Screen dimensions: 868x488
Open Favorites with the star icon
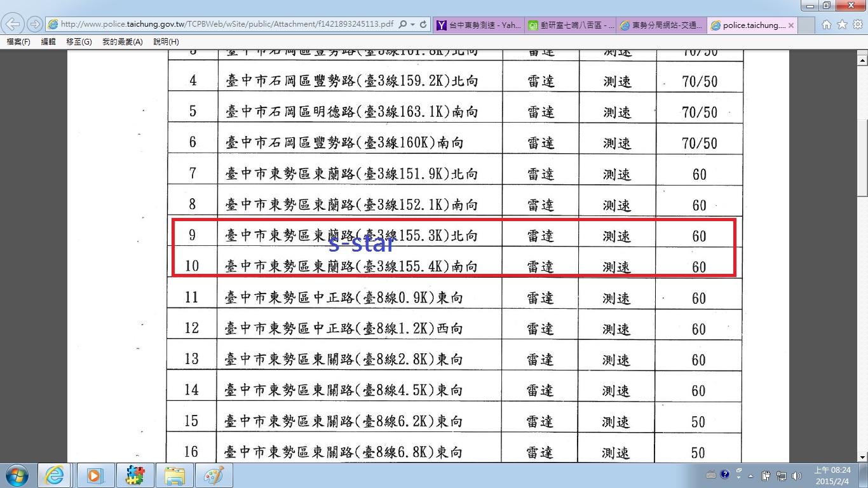[x=842, y=25]
